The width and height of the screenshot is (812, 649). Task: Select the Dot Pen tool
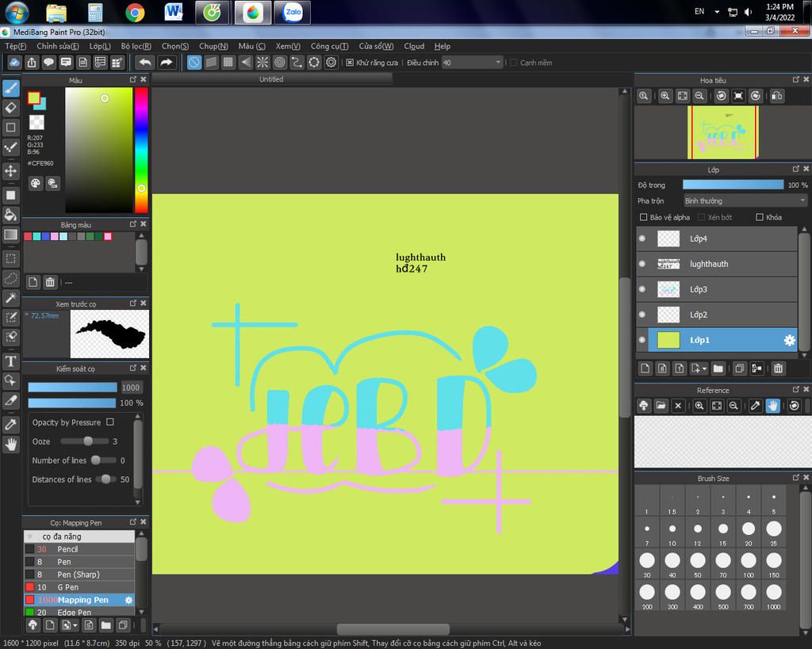[11, 147]
